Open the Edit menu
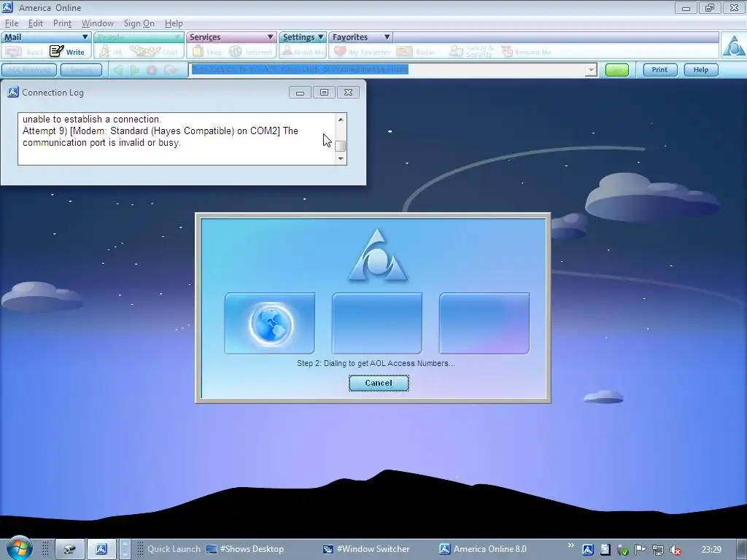The image size is (747, 560). (x=35, y=23)
